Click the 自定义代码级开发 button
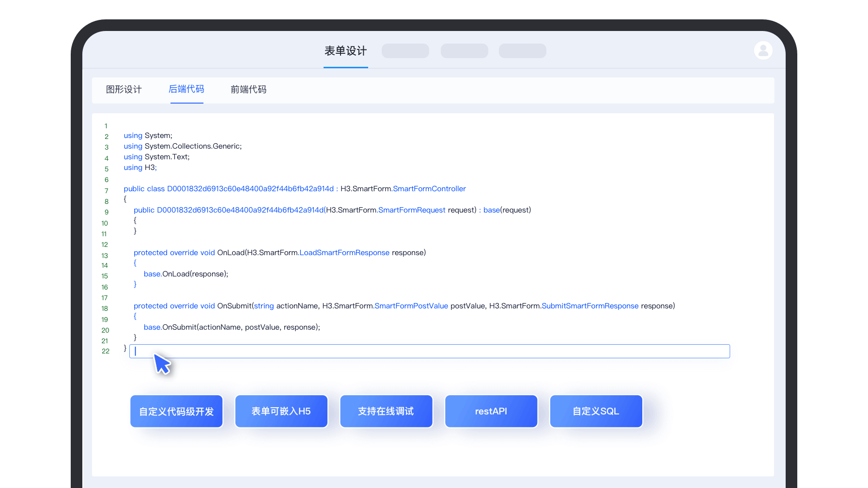Image resolution: width=868 pixels, height=488 pixels. coord(176,412)
